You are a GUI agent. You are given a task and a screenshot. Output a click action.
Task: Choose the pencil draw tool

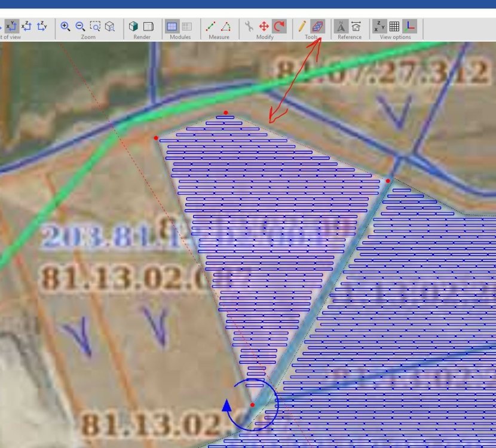pyautogui.click(x=302, y=26)
